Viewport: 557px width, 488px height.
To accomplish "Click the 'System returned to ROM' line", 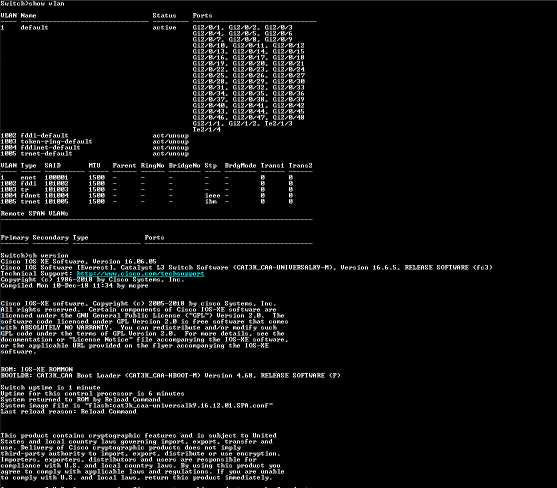I will pyautogui.click(x=80, y=400).
